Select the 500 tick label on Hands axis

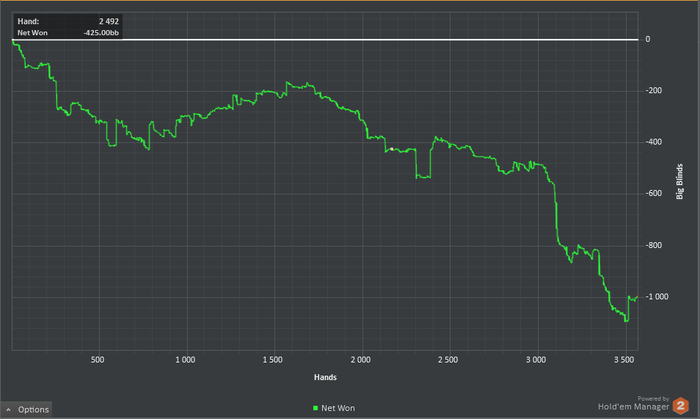click(x=97, y=360)
